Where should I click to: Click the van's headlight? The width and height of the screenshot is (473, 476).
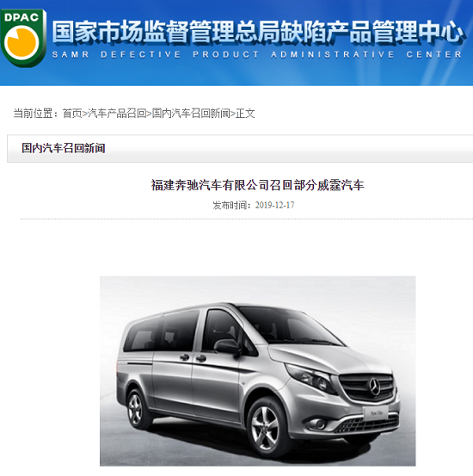(310, 379)
